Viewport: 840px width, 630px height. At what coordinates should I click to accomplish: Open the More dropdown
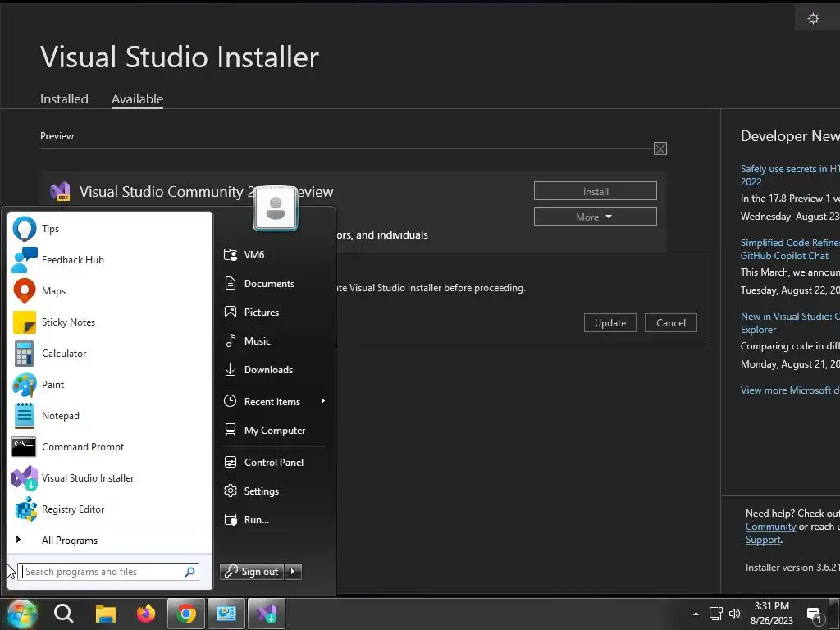point(596,217)
